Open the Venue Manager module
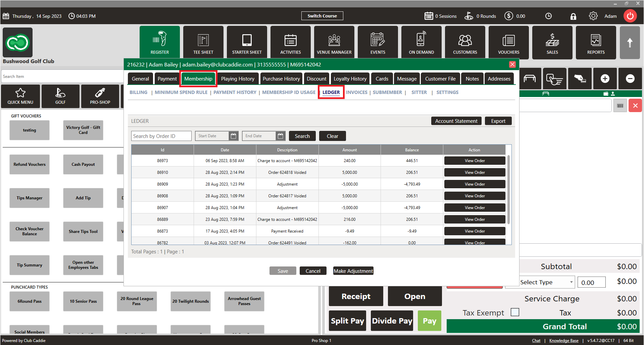 [x=334, y=43]
